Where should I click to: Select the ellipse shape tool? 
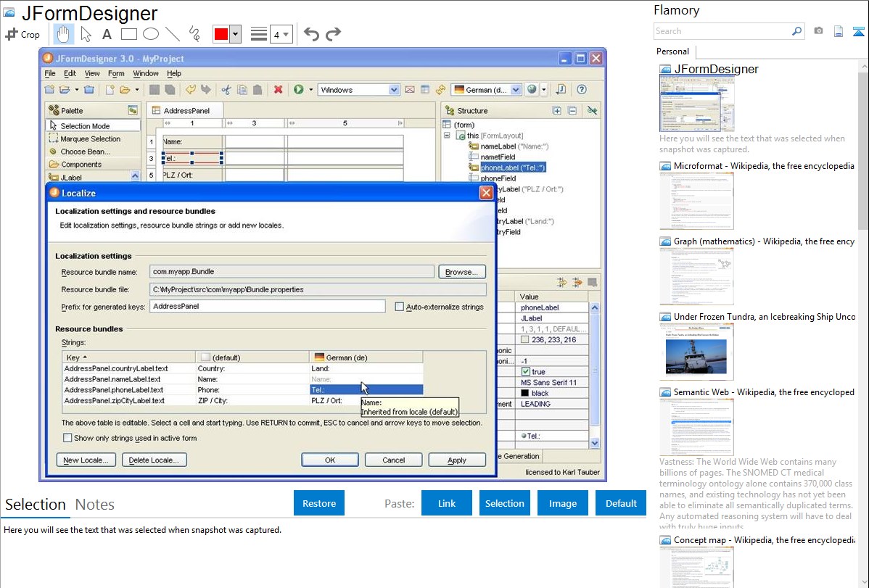click(x=151, y=34)
